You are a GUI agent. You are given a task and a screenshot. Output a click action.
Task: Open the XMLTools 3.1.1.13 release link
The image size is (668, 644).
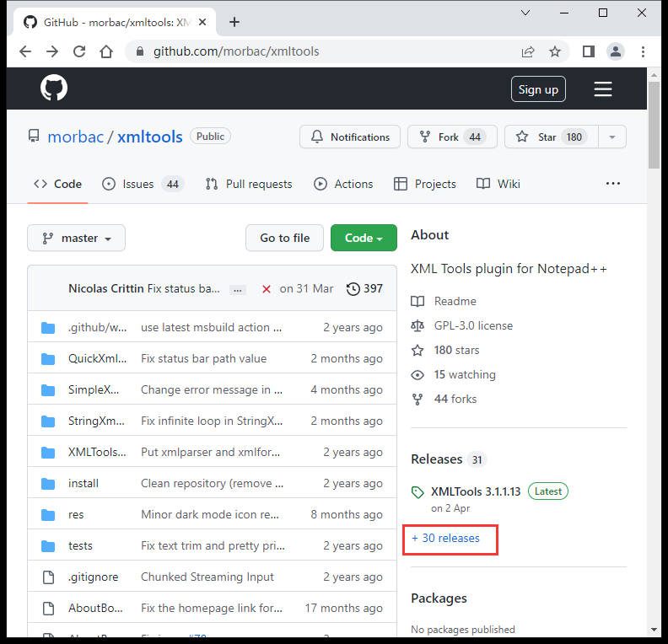(476, 491)
